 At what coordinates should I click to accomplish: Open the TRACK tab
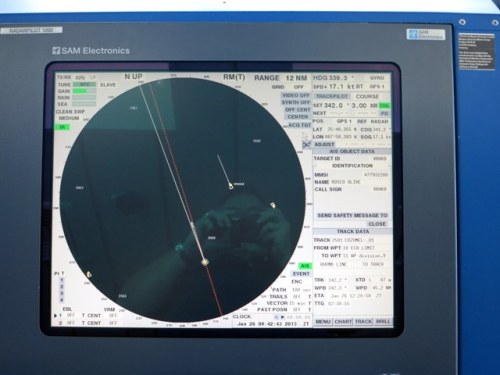pos(363,322)
